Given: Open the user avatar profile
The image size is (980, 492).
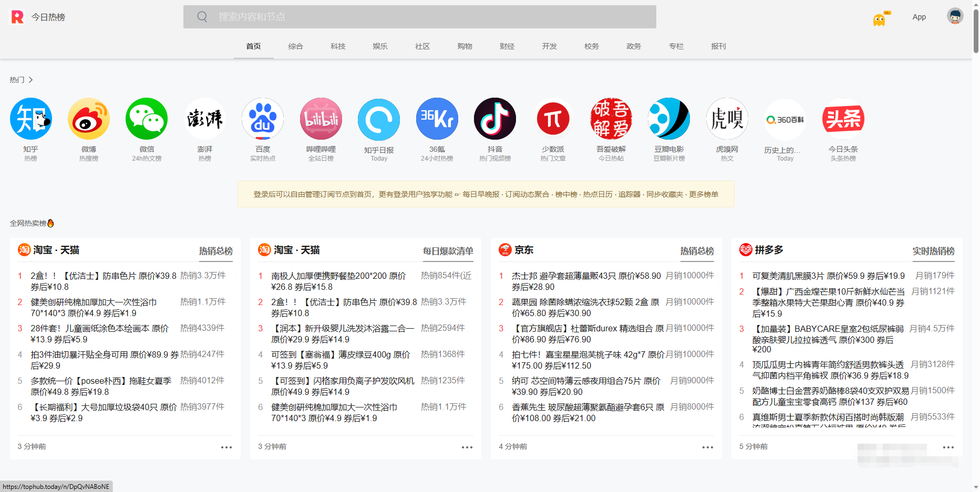Looking at the screenshot, I should click(x=955, y=16).
